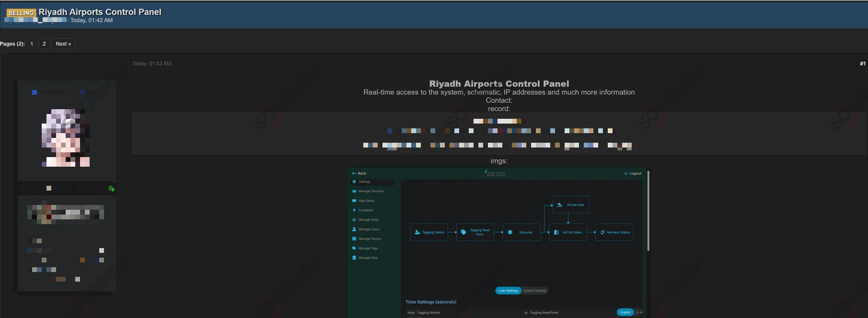Open Manage Roles in the sidebar
This screenshot has width=868, height=318.
369,220
